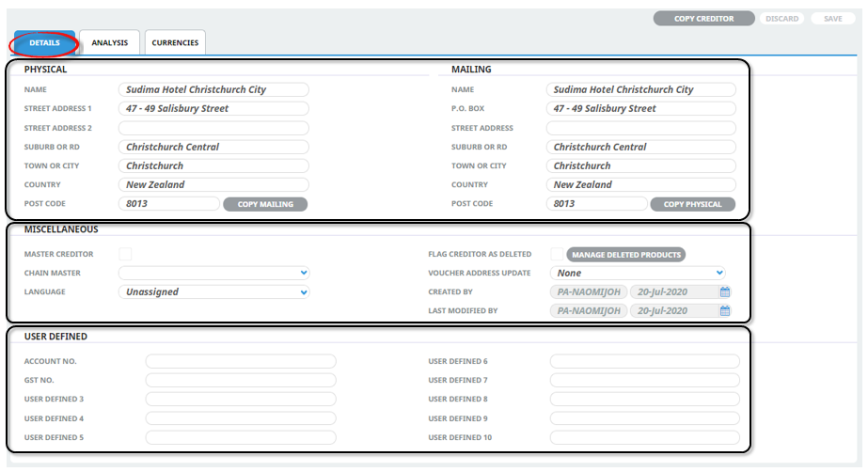The image size is (868, 472).
Task: Click the Account No. input field
Action: coord(241,361)
